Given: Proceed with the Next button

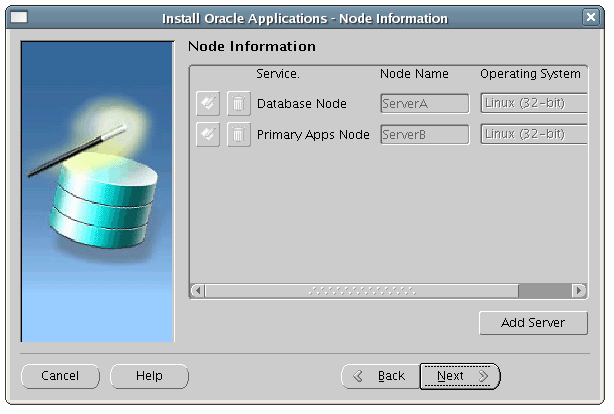Looking at the screenshot, I should click(460, 376).
